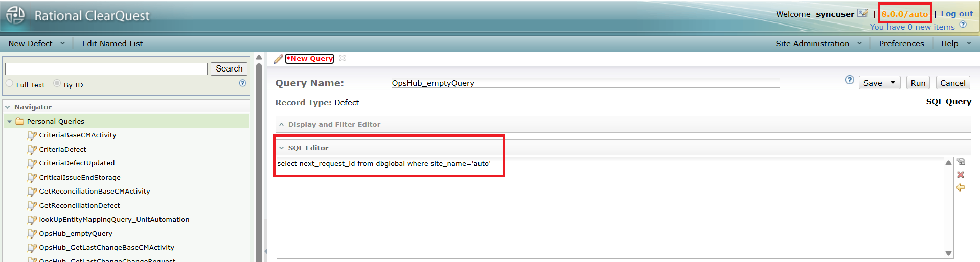Click the help icon beside new items message
The width and height of the screenshot is (980, 262).
pyautogui.click(x=963, y=25)
